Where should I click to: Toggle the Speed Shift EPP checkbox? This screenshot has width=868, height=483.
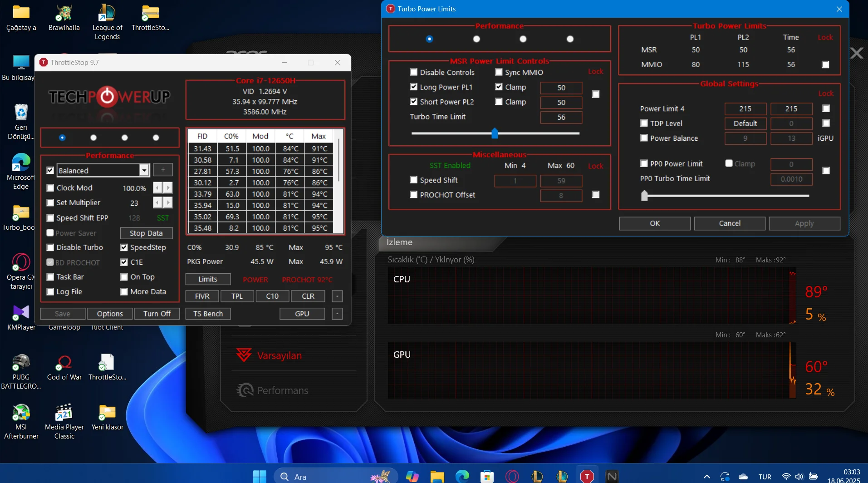coord(50,218)
